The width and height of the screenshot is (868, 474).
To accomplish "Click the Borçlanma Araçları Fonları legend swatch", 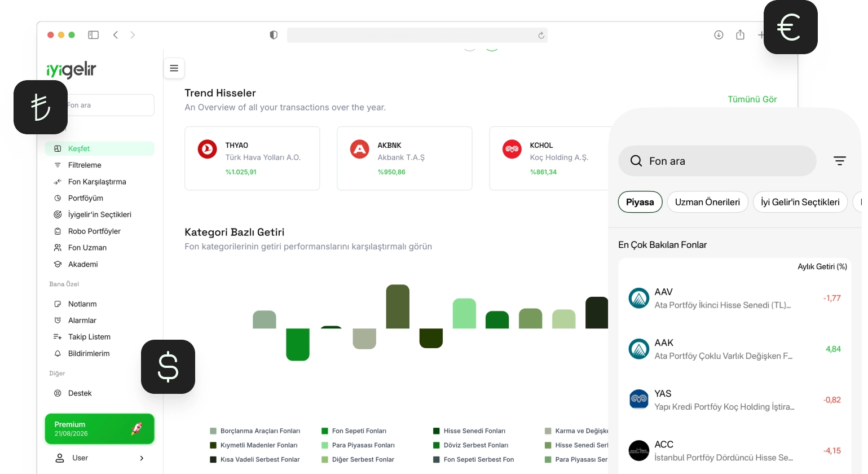I will [213, 431].
